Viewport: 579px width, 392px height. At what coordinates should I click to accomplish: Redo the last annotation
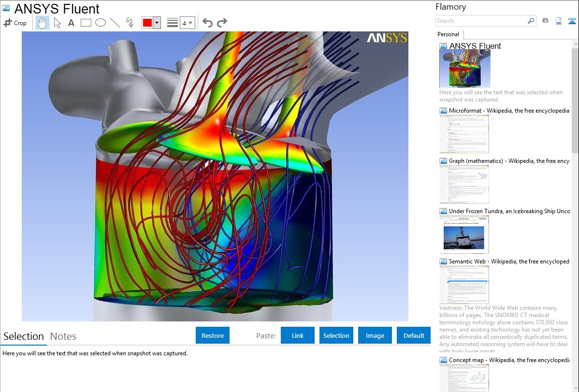222,23
